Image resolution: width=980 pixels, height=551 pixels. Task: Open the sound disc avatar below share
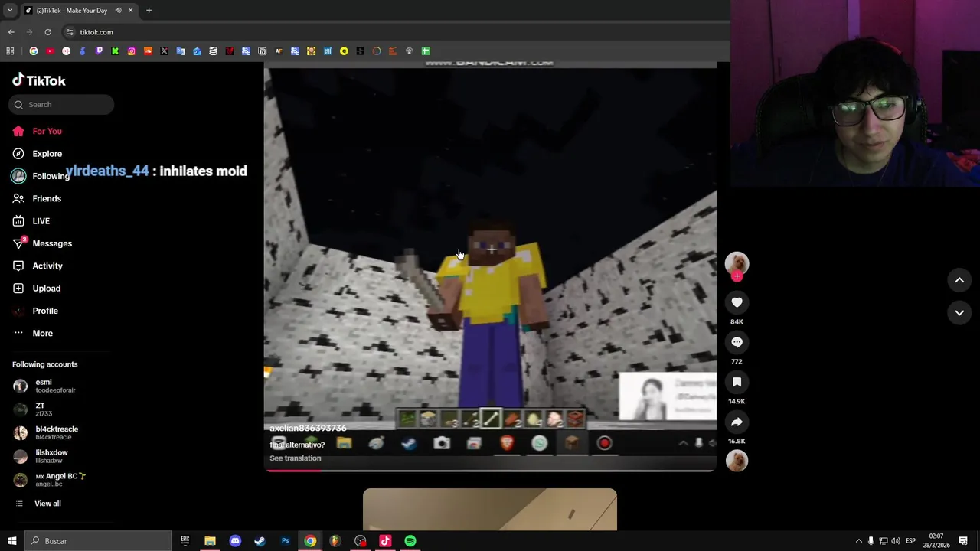tap(737, 461)
